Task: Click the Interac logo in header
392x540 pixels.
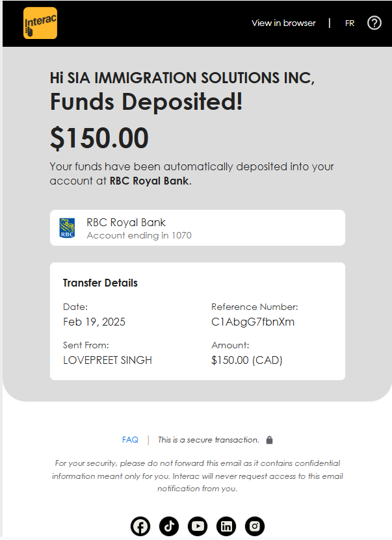Action: tap(40, 23)
